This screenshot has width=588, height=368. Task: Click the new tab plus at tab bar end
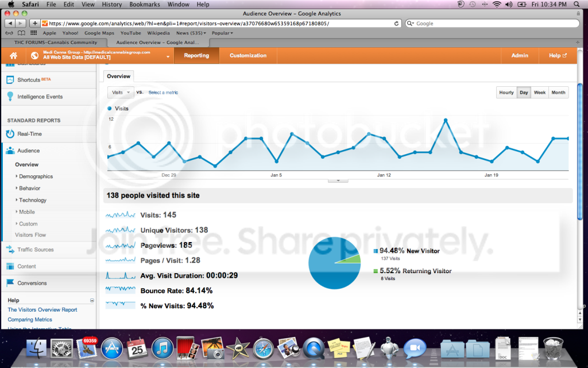pos(578,42)
